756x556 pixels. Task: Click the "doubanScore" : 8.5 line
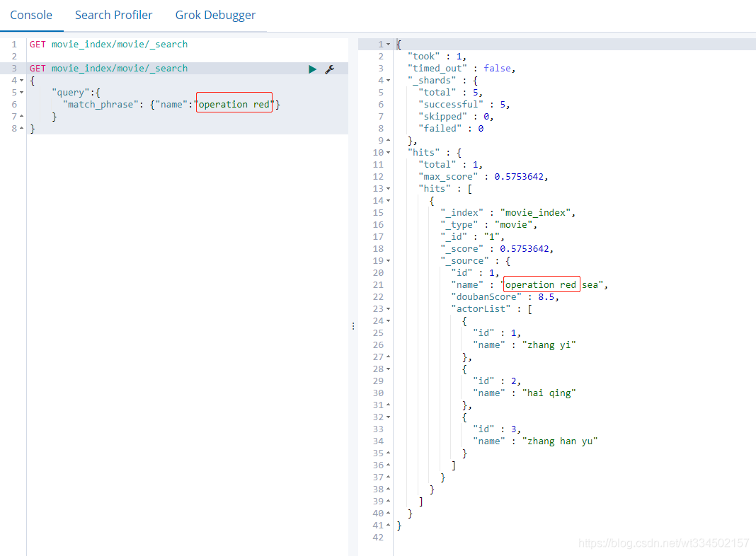click(x=505, y=297)
